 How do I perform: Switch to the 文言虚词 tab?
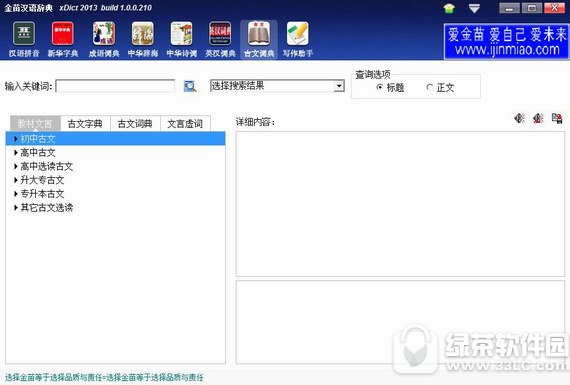185,124
